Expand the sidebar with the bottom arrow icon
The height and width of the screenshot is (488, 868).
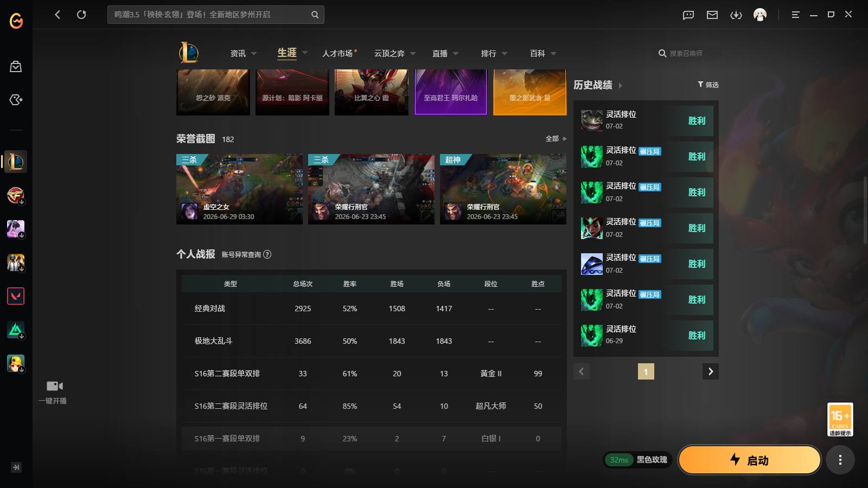click(x=16, y=467)
